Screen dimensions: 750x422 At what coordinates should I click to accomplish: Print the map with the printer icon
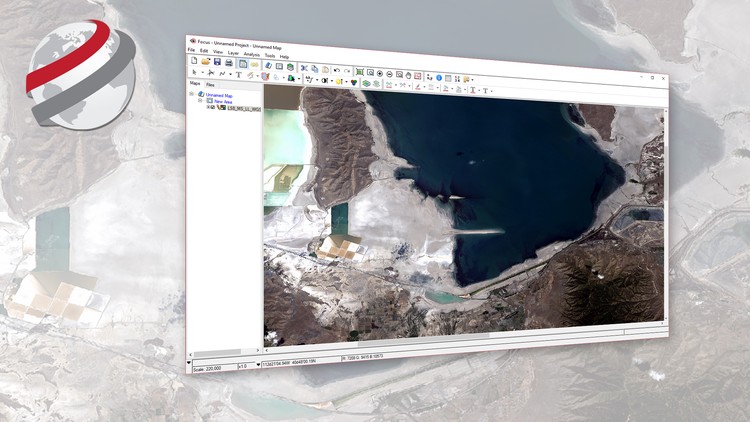coord(229,62)
